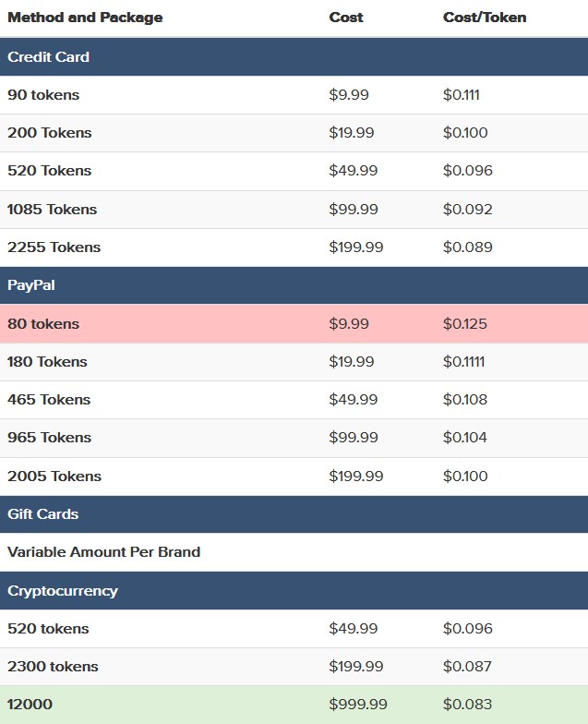Click the $999.99 cost cell
This screenshot has width=588, height=724.
click(x=358, y=705)
